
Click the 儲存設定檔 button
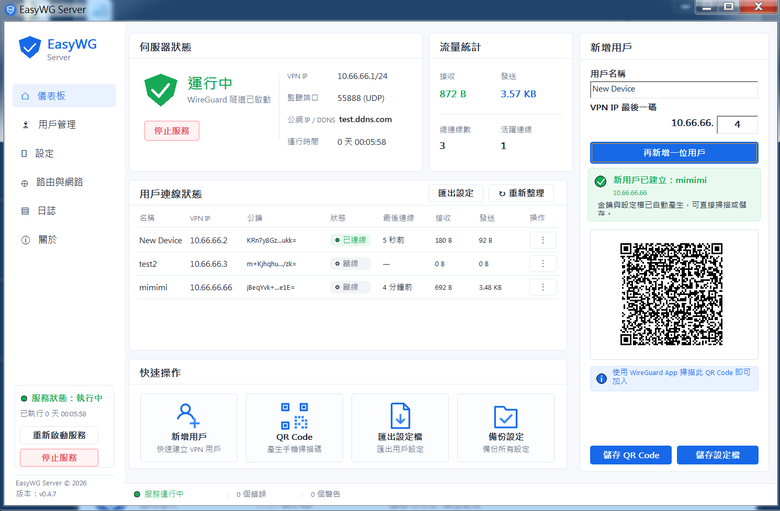pos(717,455)
